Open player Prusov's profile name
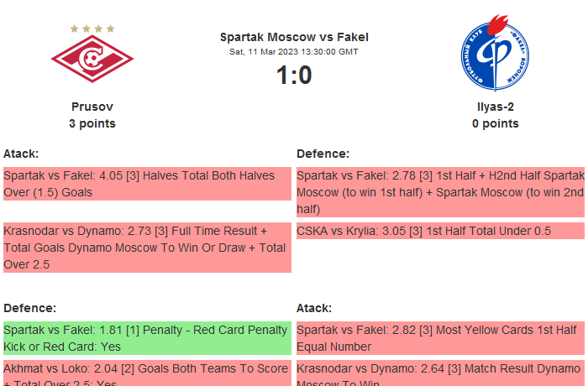This screenshot has width=588, height=386. pyautogui.click(x=92, y=107)
